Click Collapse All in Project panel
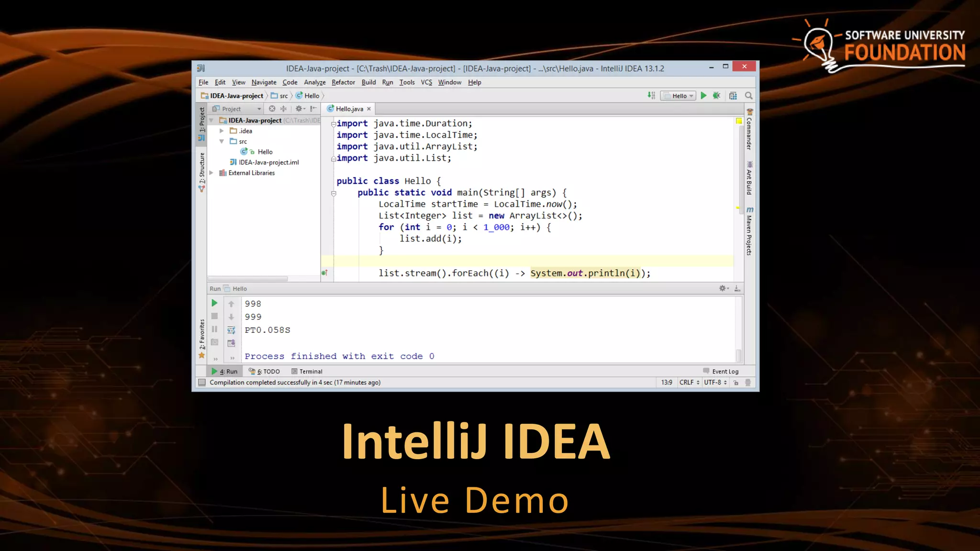Image resolution: width=980 pixels, height=551 pixels. 283,109
